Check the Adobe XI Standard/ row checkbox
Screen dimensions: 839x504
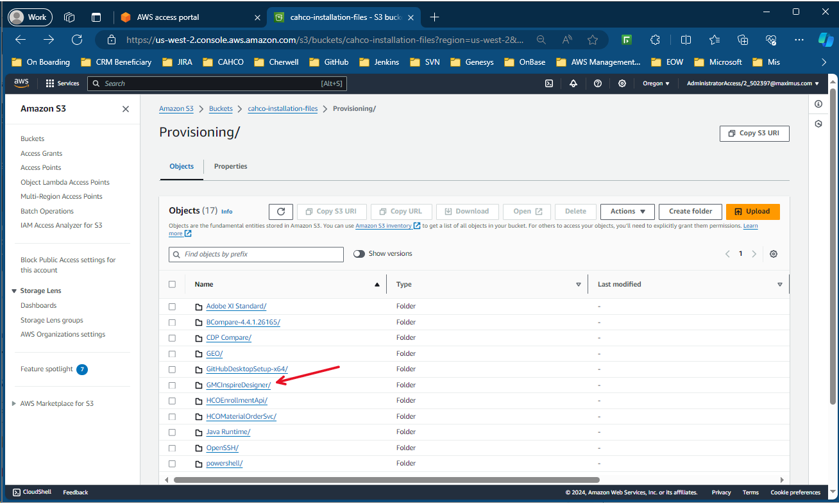[172, 307]
